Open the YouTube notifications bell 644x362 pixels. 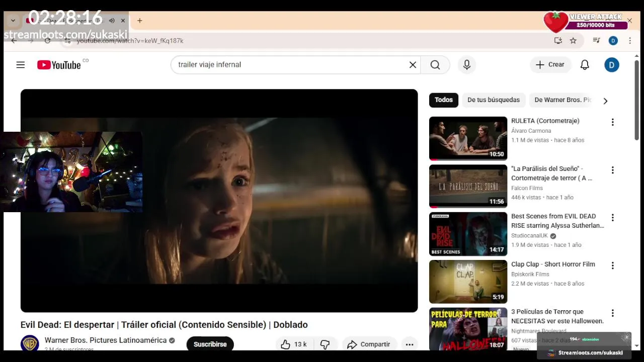[x=585, y=65]
